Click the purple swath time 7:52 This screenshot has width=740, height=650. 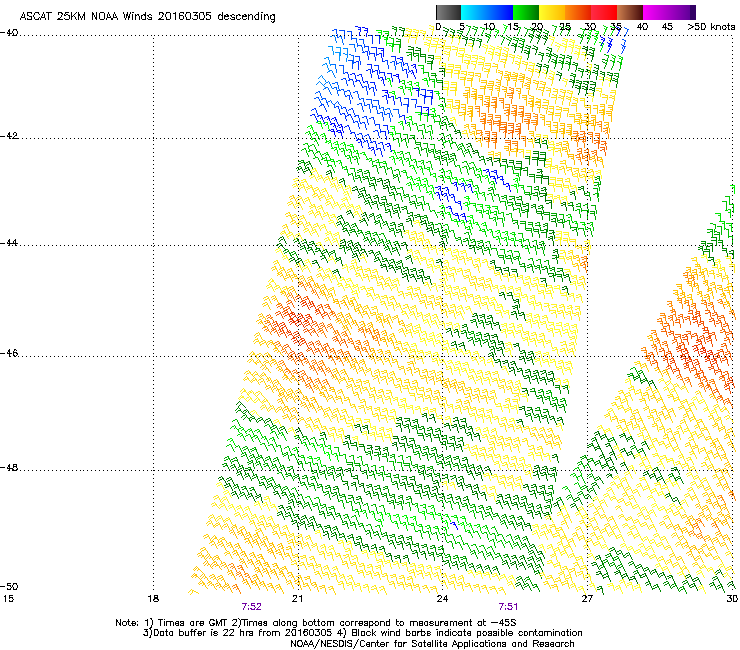[252, 607]
